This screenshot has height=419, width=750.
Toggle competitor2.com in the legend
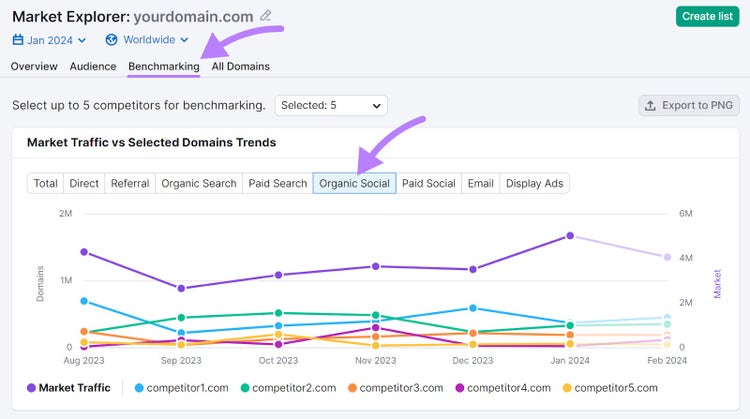tap(288, 388)
